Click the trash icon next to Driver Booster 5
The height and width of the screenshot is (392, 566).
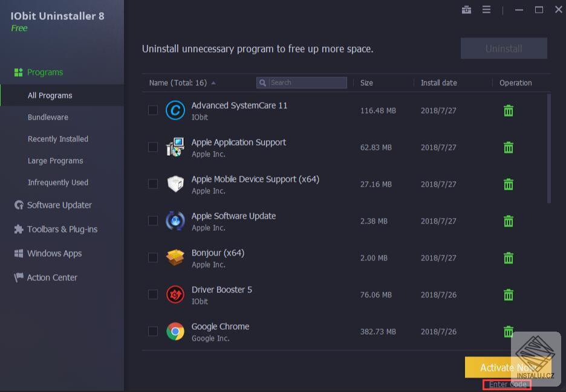(x=508, y=294)
